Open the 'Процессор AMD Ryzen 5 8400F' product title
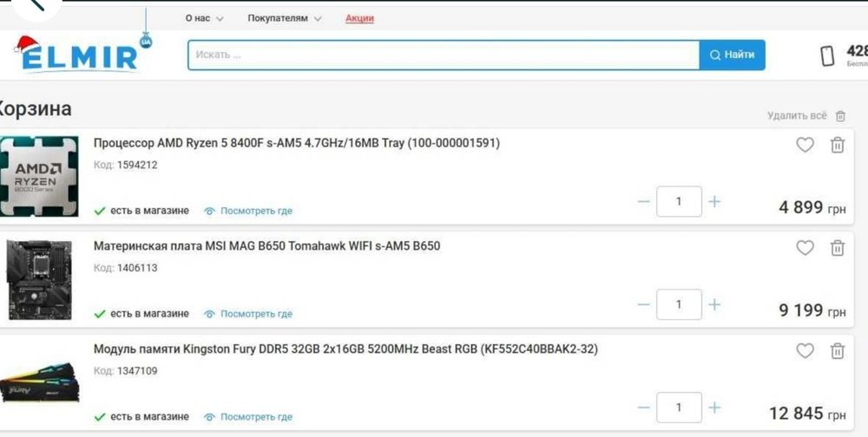Screen dimensions: 868x437 pos(297,143)
